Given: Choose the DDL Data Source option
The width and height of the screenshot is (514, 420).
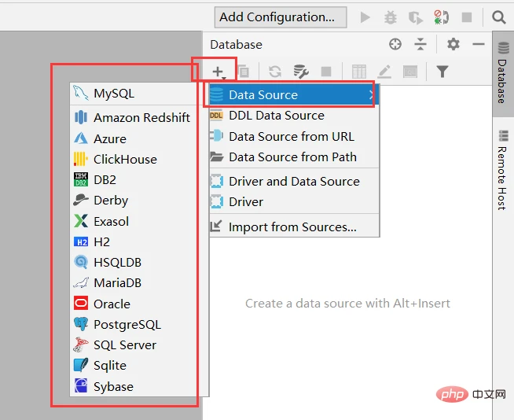Looking at the screenshot, I should coord(276,116).
